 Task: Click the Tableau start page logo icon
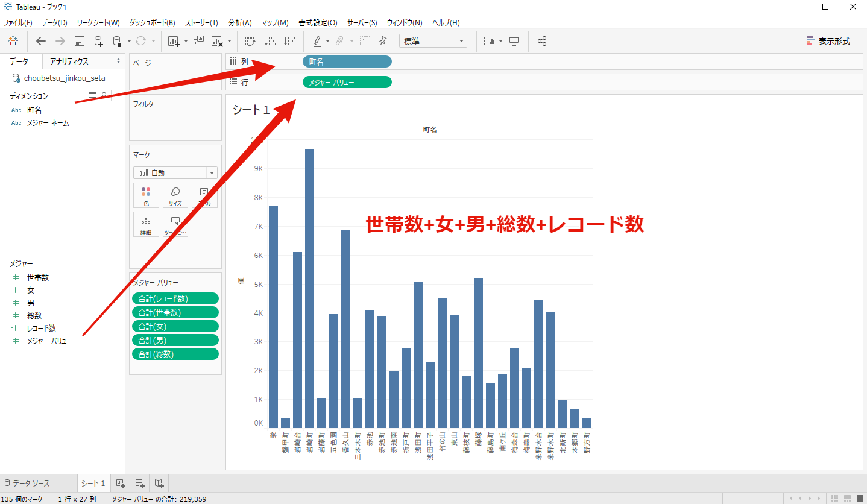[13, 41]
